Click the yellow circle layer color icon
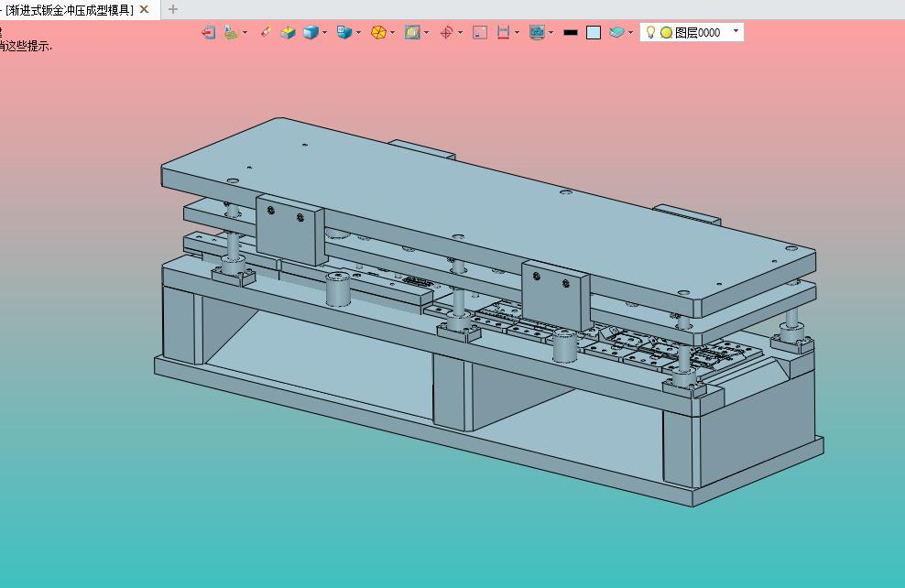Viewport: 905px width, 588px height. tap(666, 33)
